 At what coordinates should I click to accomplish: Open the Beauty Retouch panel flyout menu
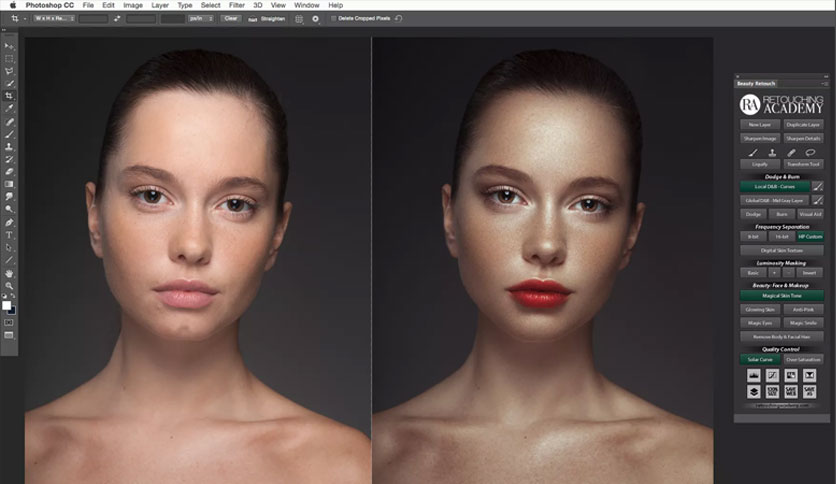pyautogui.click(x=825, y=84)
